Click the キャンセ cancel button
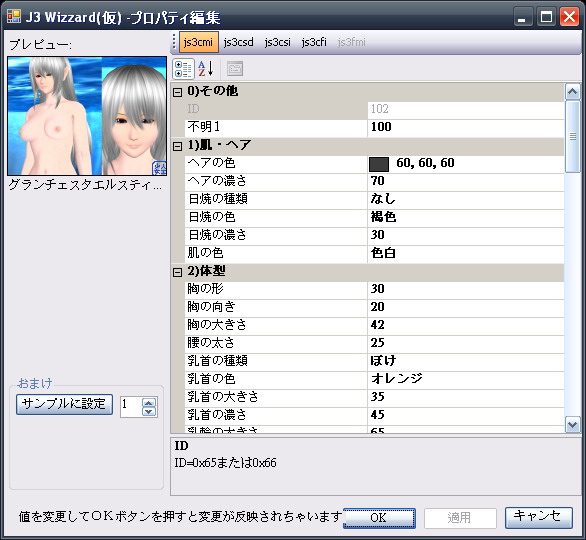586x540 pixels. [539, 518]
